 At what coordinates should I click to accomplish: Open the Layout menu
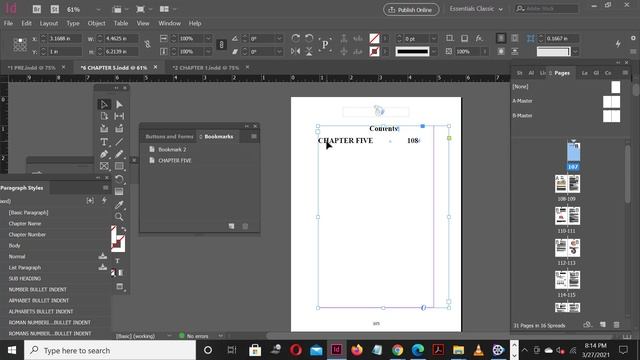point(49,23)
